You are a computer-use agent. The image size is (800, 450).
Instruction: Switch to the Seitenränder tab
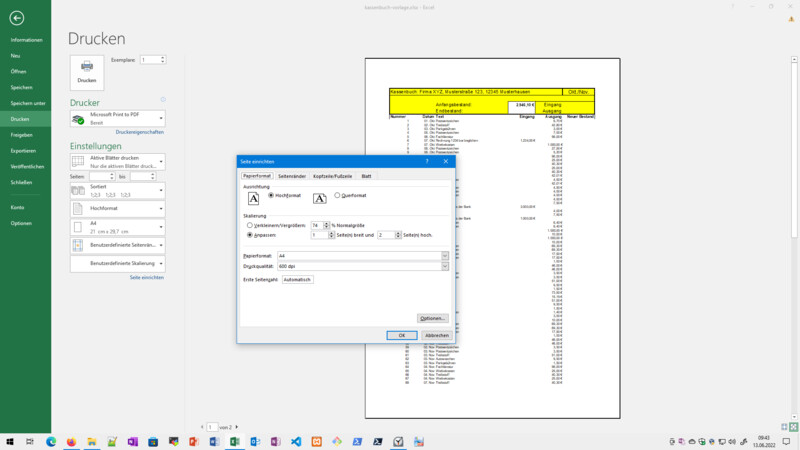click(292, 176)
